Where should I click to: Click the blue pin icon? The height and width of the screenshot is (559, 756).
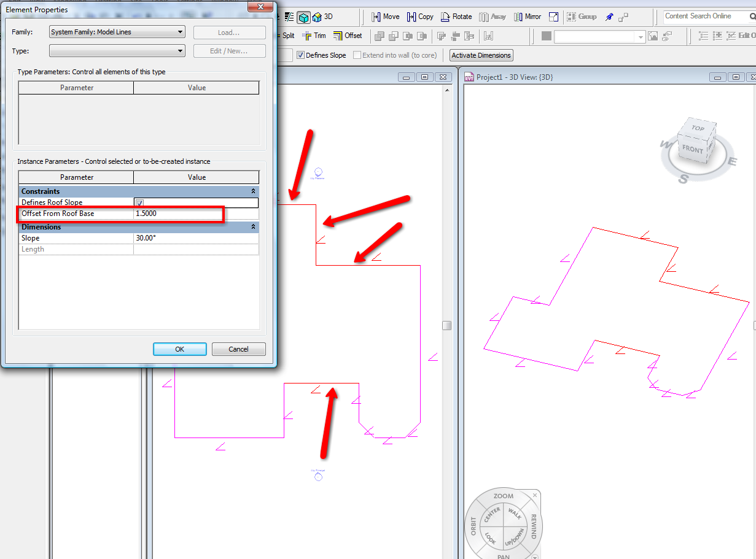coord(609,17)
